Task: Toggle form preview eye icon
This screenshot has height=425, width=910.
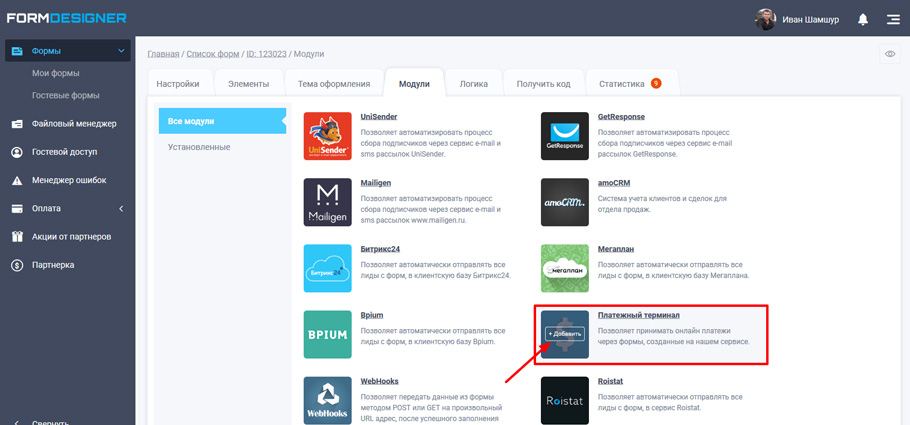Action: (889, 54)
